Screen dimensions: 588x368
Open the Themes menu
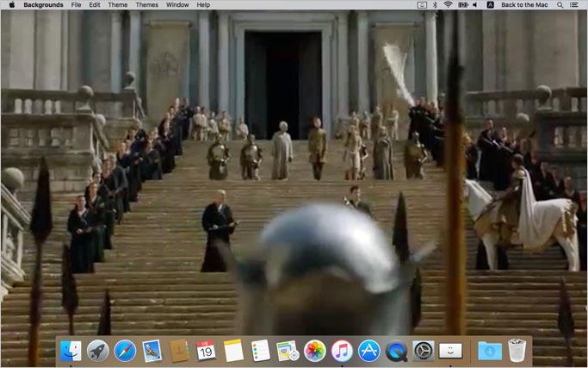coord(146,5)
